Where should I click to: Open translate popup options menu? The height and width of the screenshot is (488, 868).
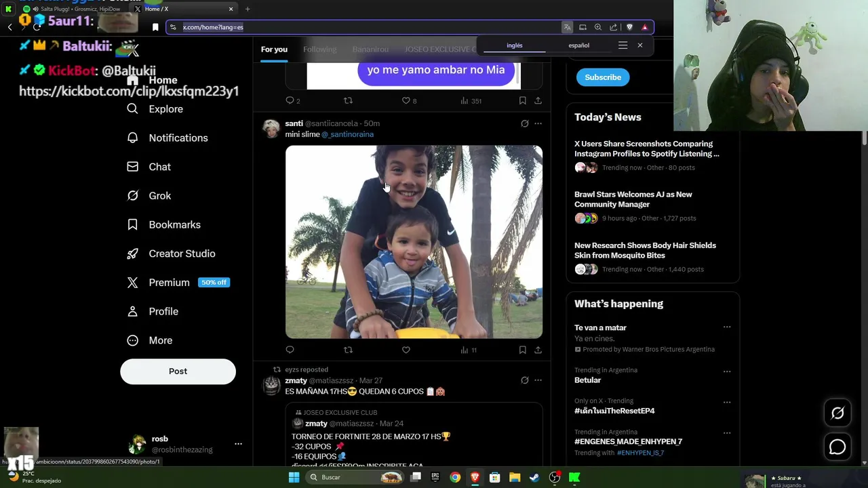[623, 45]
